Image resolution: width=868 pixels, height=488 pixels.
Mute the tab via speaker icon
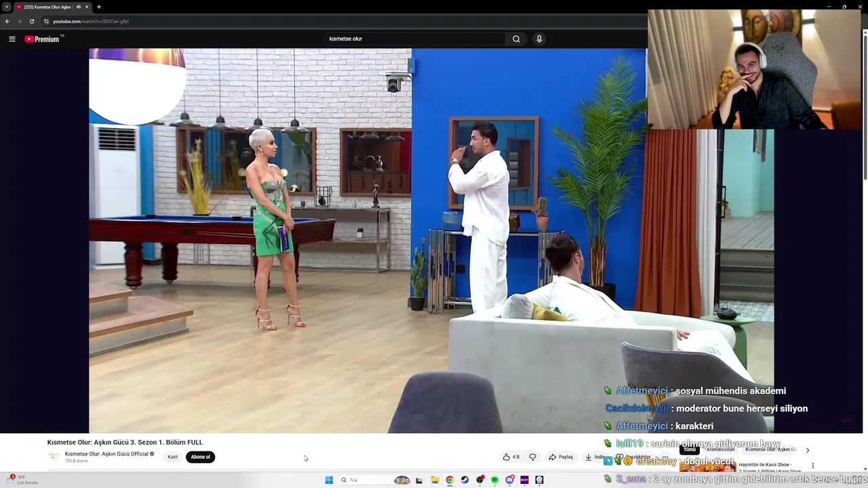(x=78, y=7)
